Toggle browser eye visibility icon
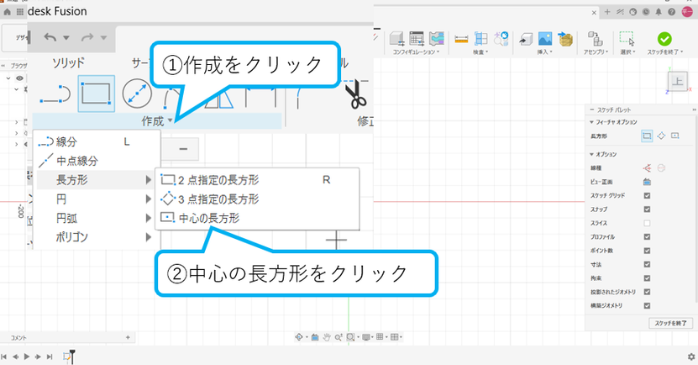Image resolution: width=698 pixels, height=365 pixels. point(20,78)
